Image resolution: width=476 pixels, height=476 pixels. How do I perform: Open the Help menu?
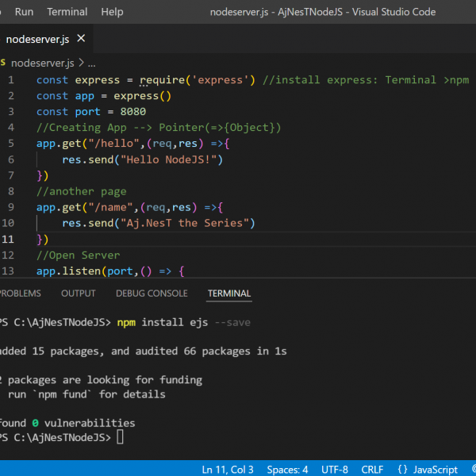coord(112,12)
